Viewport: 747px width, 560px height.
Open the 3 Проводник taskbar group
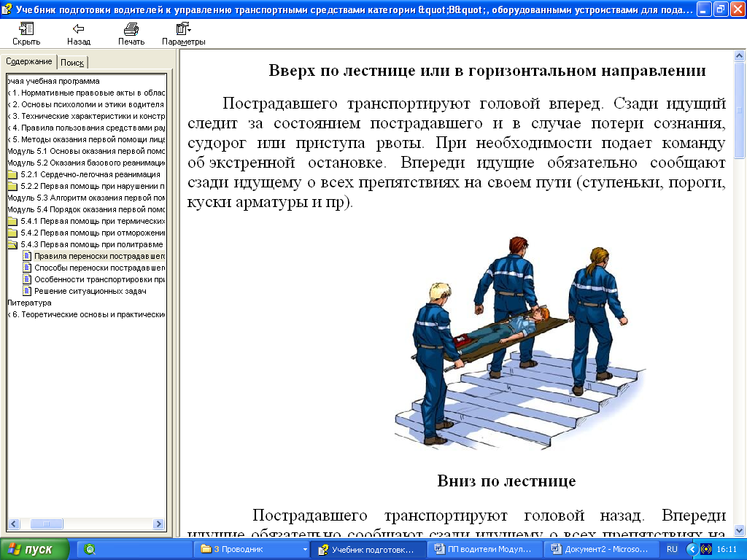point(252,550)
